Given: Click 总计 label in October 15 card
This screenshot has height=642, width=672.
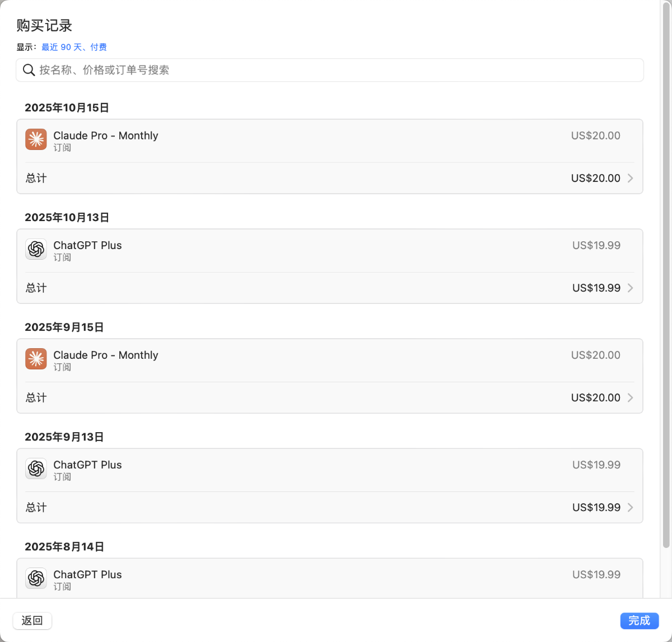Looking at the screenshot, I should pyautogui.click(x=36, y=178).
